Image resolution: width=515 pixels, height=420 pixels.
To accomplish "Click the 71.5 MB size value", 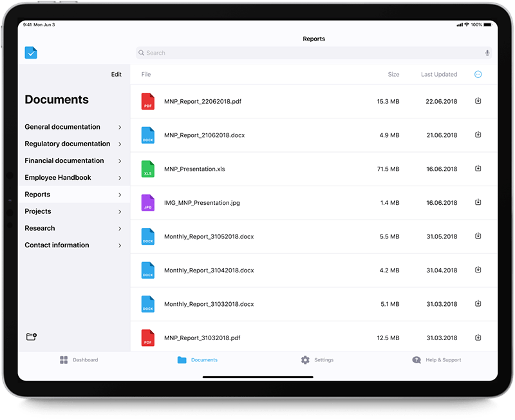I will (x=388, y=169).
